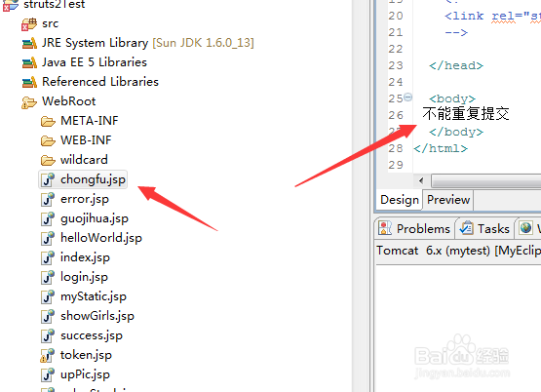
Task: Click the WEB-INF folder icon
Action: point(48,140)
